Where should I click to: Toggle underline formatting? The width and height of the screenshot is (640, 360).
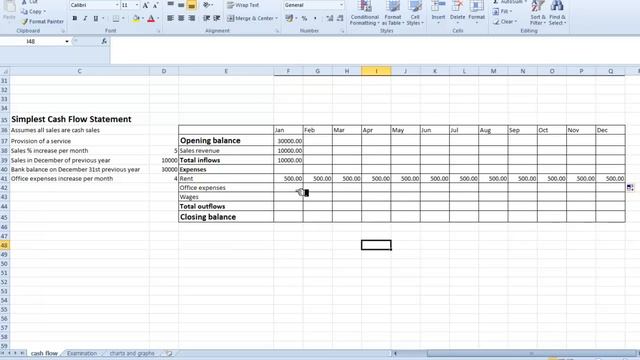[96, 18]
